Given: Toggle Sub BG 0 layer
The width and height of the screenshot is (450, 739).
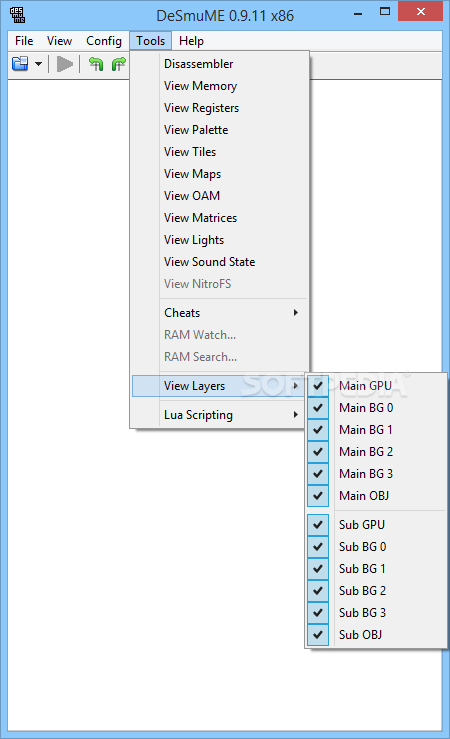Looking at the screenshot, I should 376,547.
